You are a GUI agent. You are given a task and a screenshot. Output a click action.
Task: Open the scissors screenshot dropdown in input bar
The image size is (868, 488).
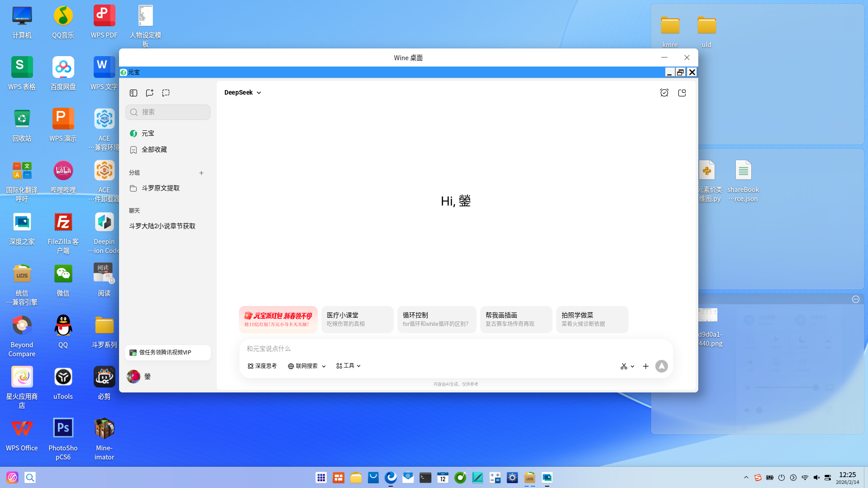627,366
